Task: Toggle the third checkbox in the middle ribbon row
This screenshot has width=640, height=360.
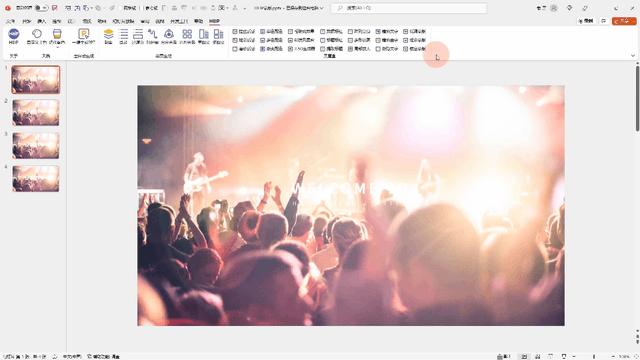Action: pos(290,40)
